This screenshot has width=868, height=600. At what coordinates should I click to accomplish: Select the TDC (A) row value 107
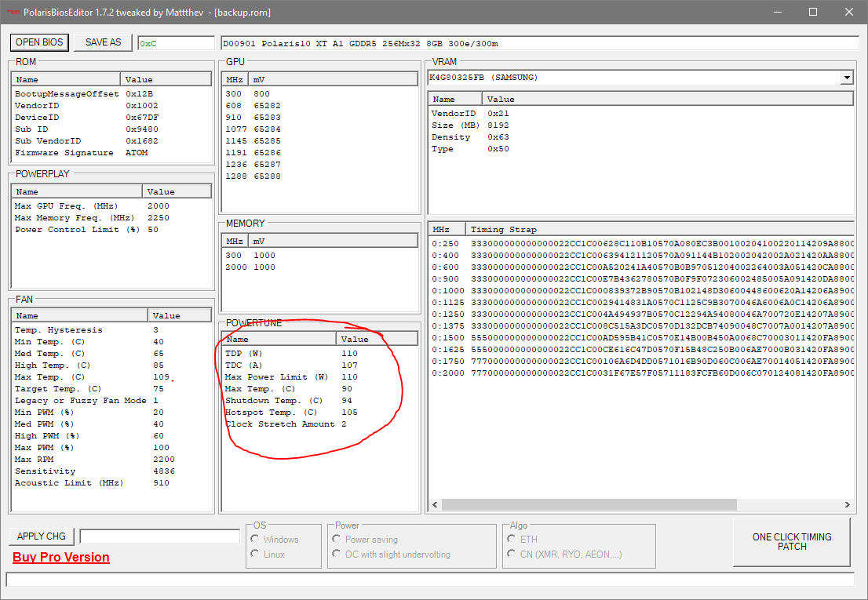click(349, 365)
